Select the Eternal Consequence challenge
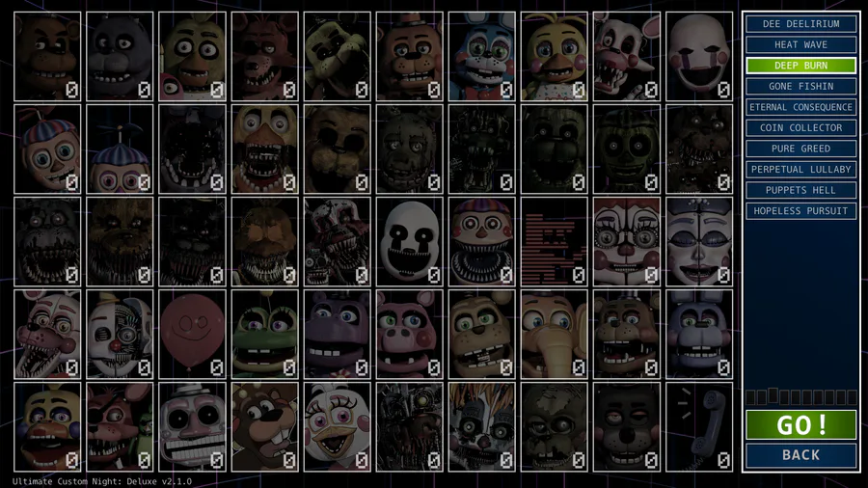Image resolution: width=868 pixels, height=488 pixels. pos(801,107)
